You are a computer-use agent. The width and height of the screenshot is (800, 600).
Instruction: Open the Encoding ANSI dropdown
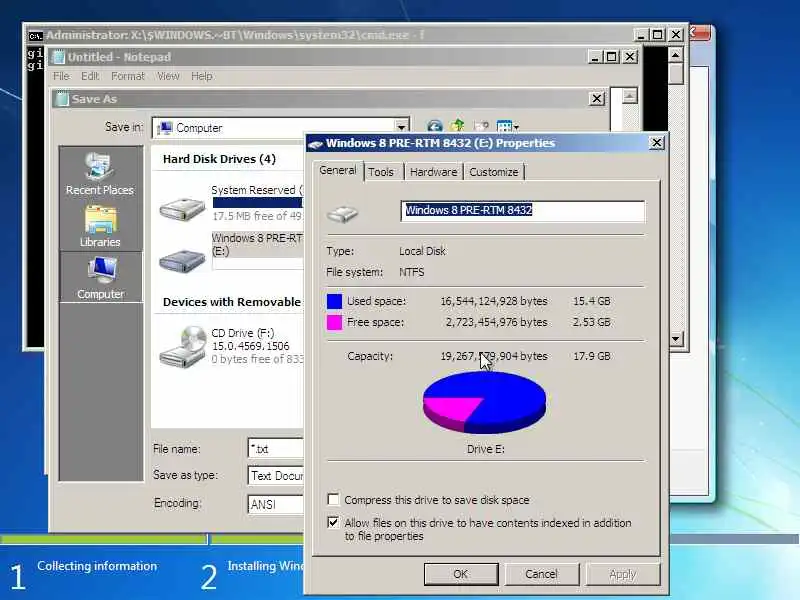click(276, 504)
